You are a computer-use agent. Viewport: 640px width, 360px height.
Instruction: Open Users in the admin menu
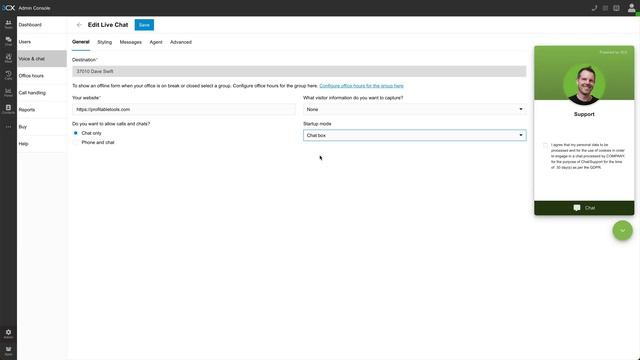pos(42,42)
